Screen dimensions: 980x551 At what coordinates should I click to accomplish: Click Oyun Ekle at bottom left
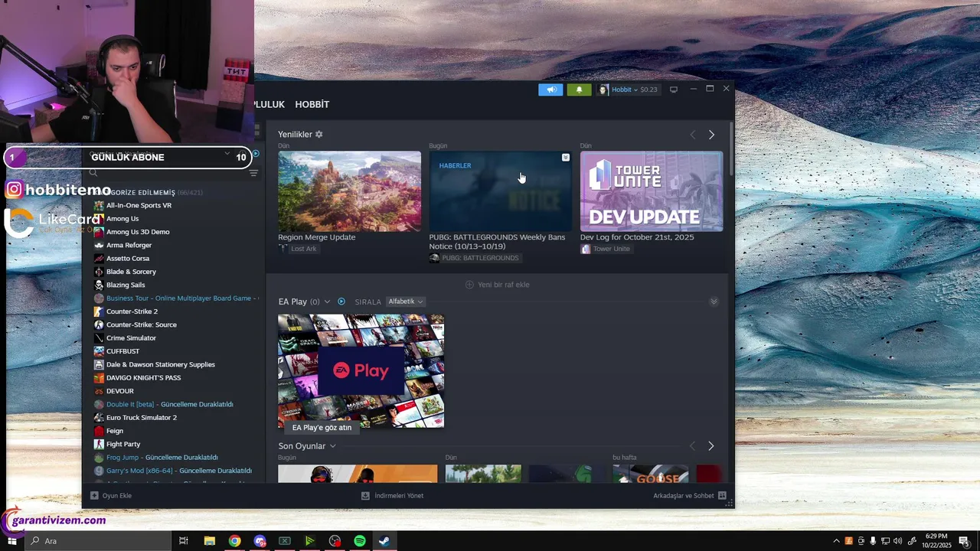[111, 496]
